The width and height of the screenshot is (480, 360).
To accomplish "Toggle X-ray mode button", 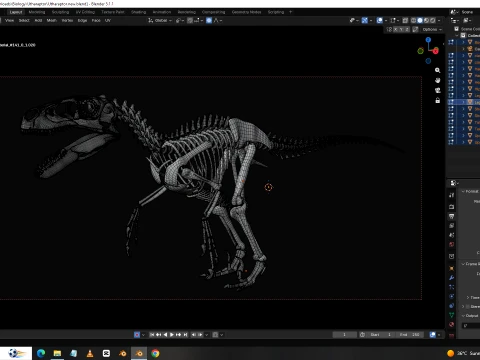I will click(405, 20).
